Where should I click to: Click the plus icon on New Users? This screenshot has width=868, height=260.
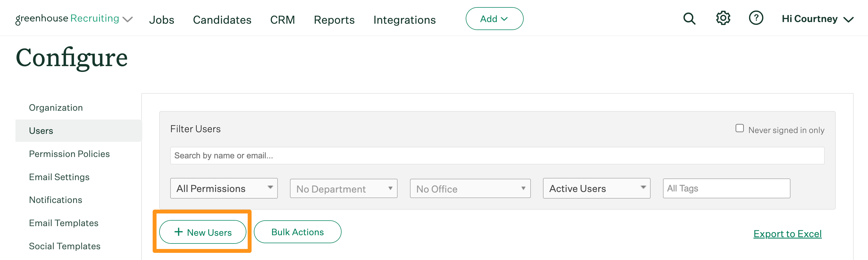coord(178,232)
